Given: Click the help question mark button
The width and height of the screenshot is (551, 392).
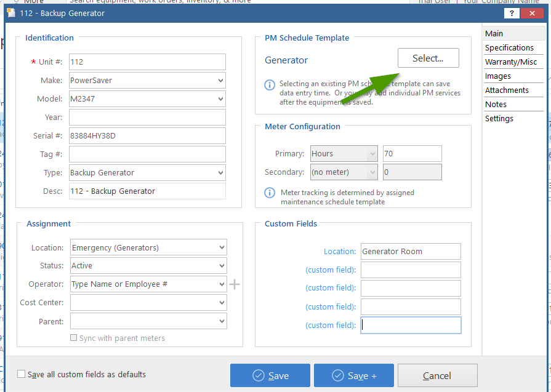Looking at the screenshot, I should tap(512, 14).
